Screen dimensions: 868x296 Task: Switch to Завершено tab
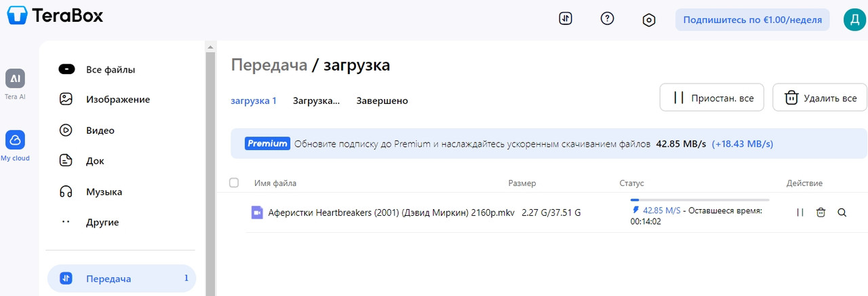tap(382, 100)
